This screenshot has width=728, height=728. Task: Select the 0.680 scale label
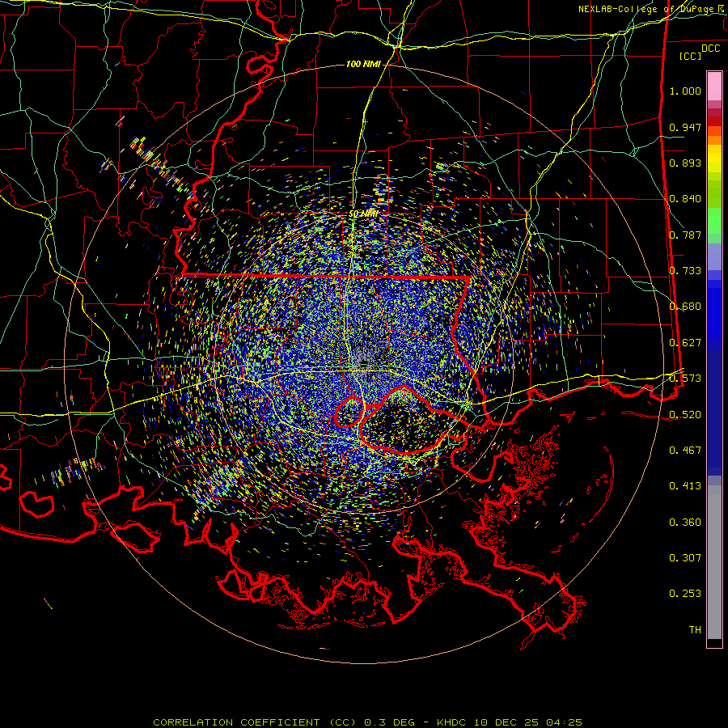(685, 307)
